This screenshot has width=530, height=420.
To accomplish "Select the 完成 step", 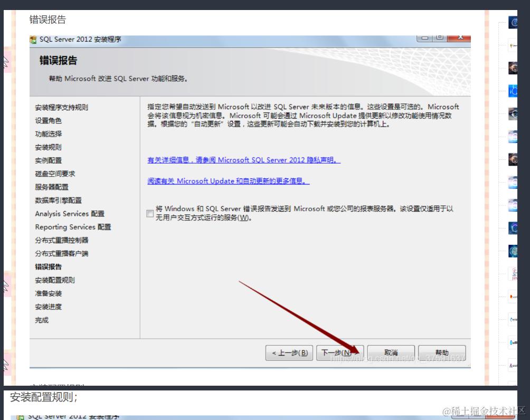I will point(42,320).
